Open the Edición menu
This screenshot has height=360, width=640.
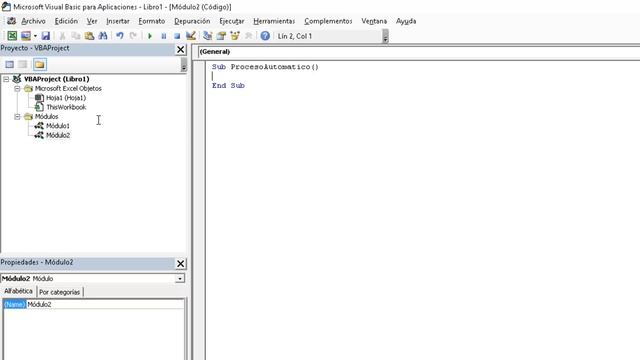pyautogui.click(x=66, y=21)
